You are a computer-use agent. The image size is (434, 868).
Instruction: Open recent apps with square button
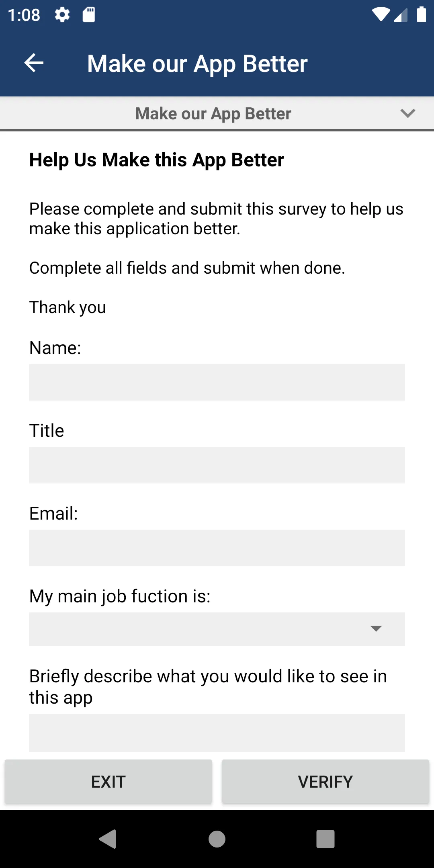325,839
